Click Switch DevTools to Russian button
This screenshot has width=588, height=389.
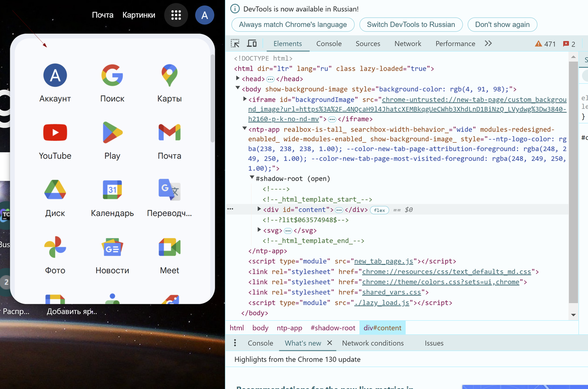coord(411,25)
